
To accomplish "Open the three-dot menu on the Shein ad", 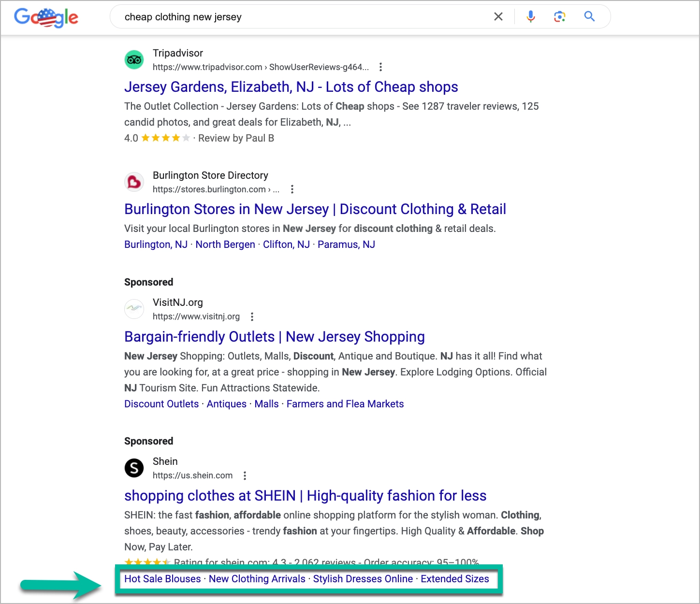I will [x=245, y=475].
